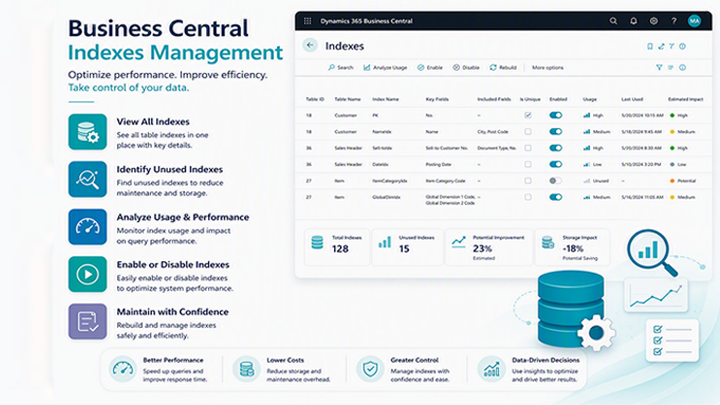Switch off Enabled for the Posting Date row

[556, 164]
